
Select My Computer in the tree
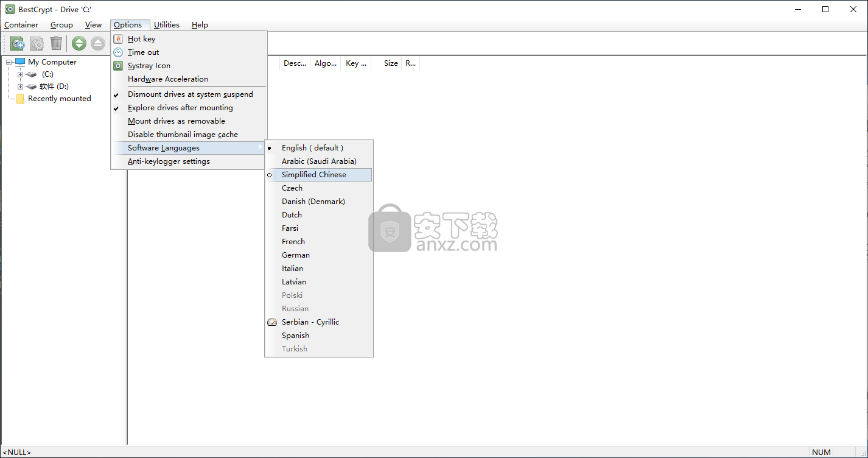52,62
